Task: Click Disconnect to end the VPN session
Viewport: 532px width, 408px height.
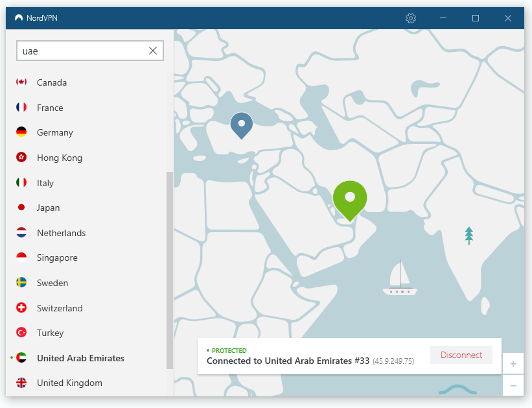Action: (x=461, y=355)
